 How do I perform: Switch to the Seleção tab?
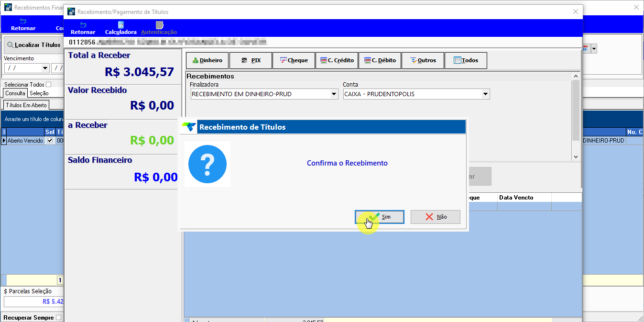[x=39, y=93]
